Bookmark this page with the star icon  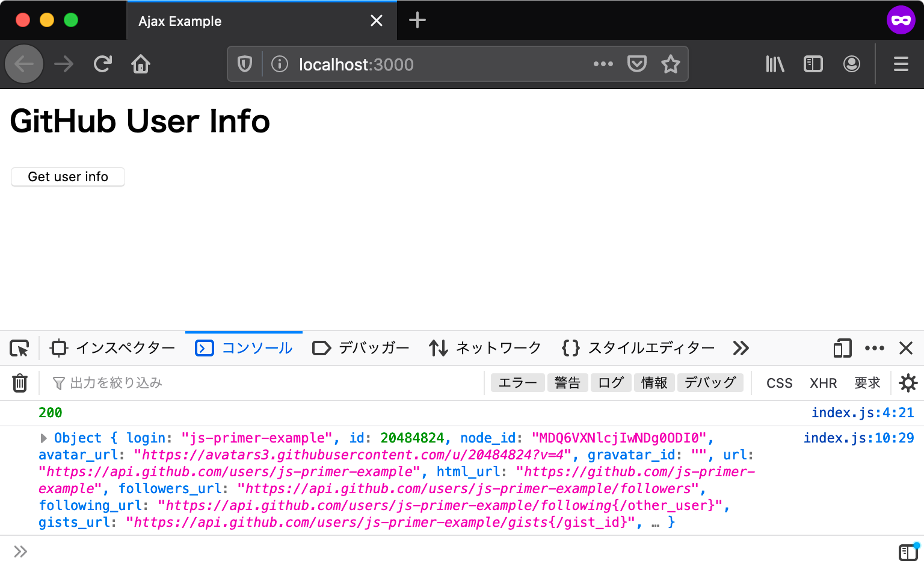tap(670, 64)
